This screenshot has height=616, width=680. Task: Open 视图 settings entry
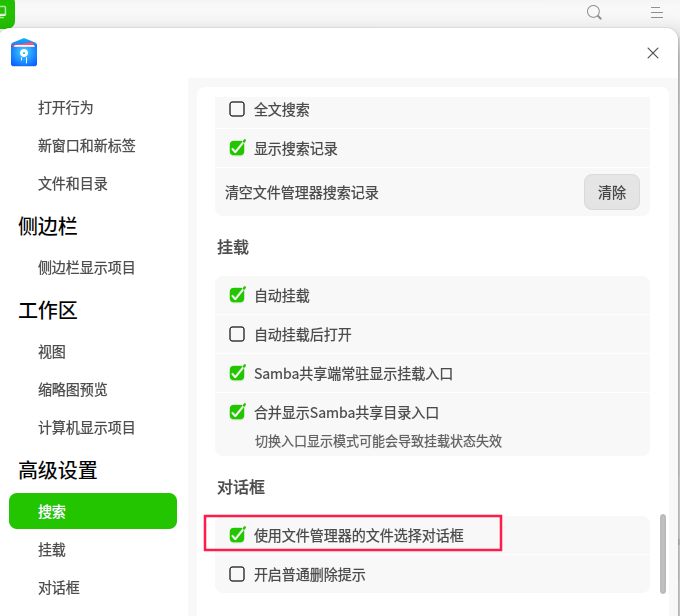(x=52, y=352)
